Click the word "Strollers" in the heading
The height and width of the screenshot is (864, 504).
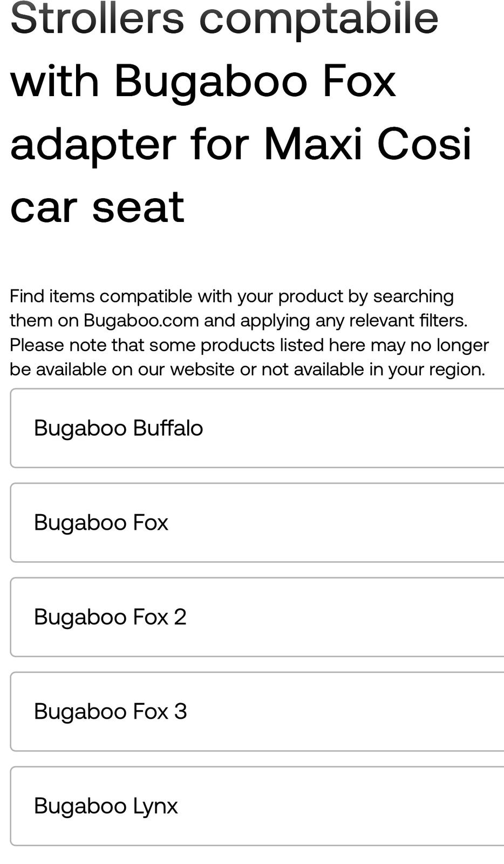pyautogui.click(x=97, y=19)
